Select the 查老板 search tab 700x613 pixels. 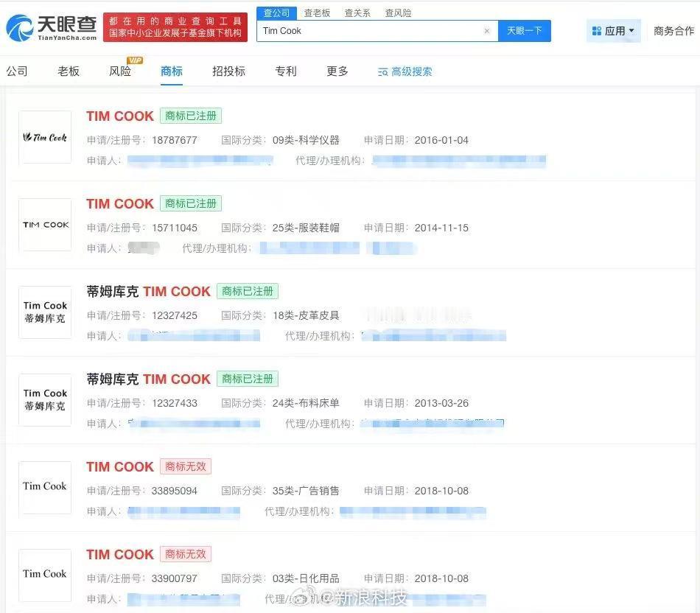click(317, 13)
